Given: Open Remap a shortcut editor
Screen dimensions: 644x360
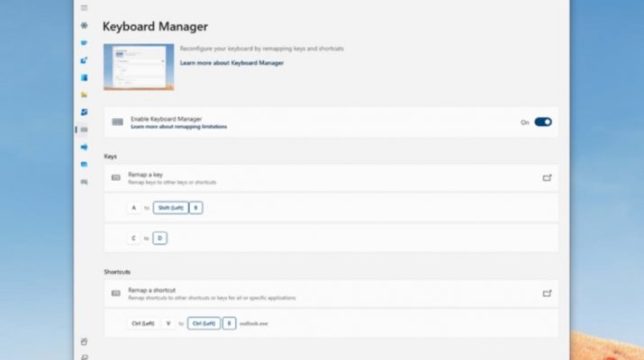Looking at the screenshot, I should pyautogui.click(x=546, y=293).
